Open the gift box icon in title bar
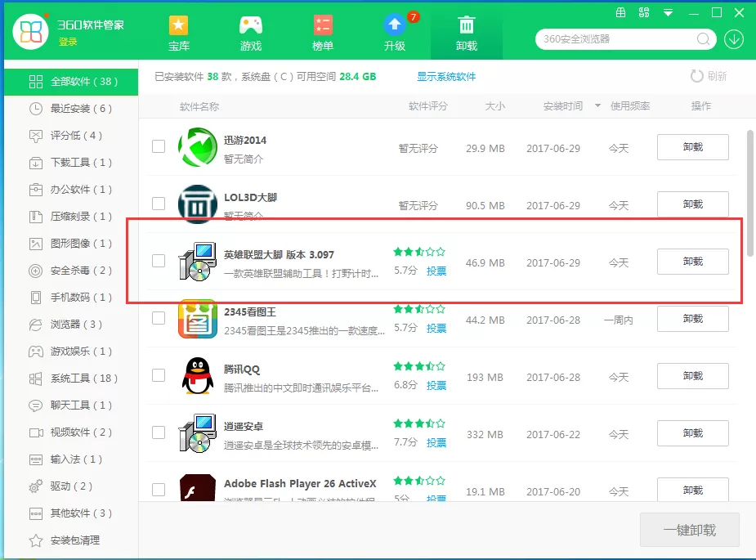The width and height of the screenshot is (756, 560). tap(620, 12)
